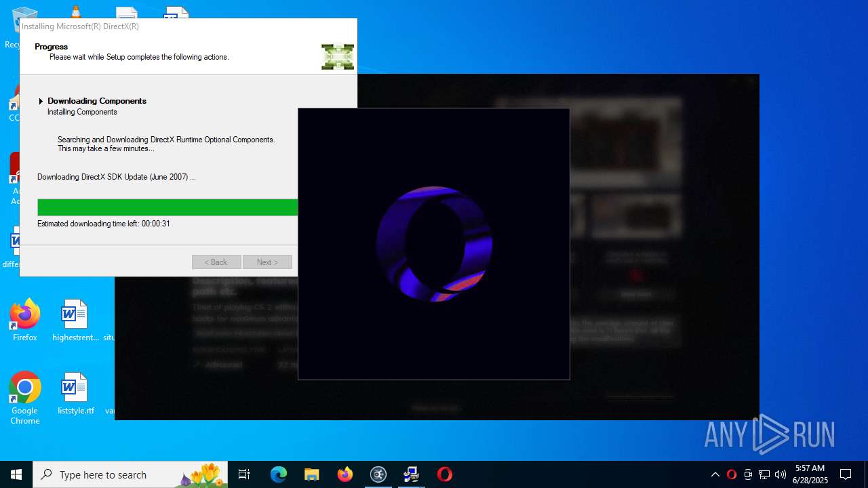Show hidden system tray icons

pos(715,474)
